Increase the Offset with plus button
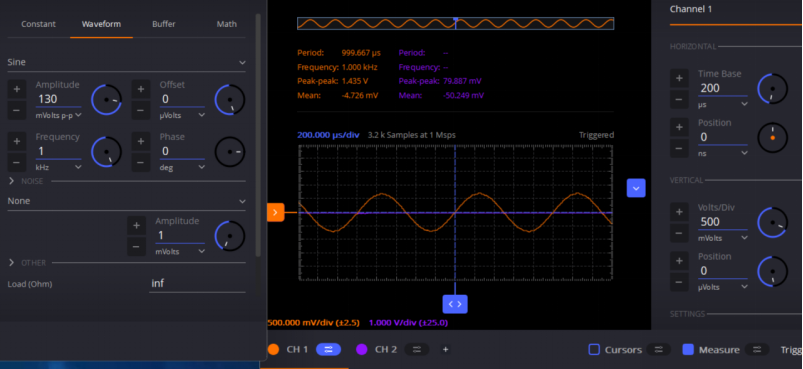Viewport: 803px width, 369px height. coord(141,89)
